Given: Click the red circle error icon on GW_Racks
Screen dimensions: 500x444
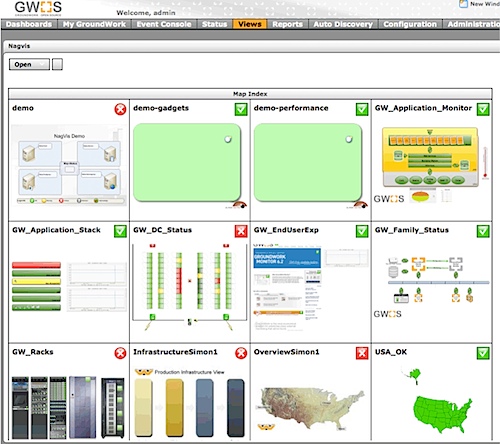Looking at the screenshot, I should click(x=120, y=353).
